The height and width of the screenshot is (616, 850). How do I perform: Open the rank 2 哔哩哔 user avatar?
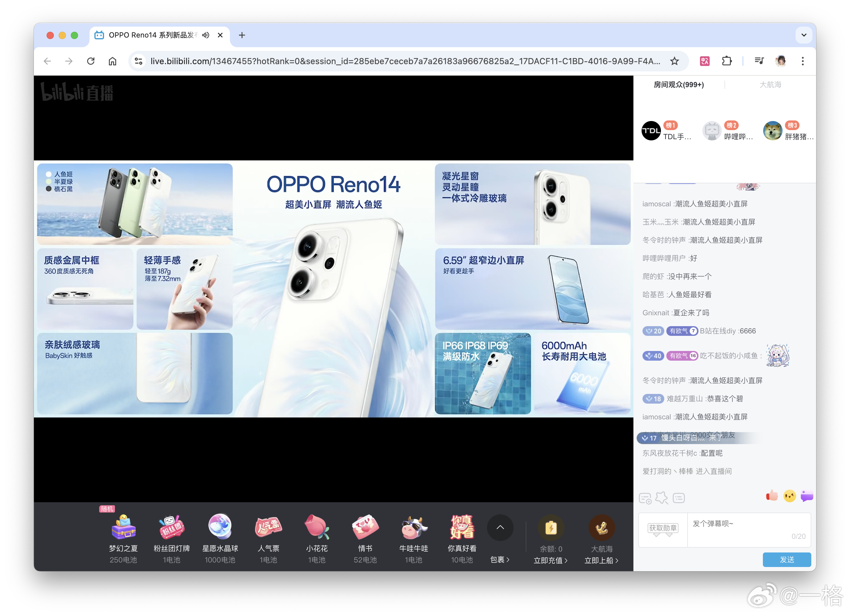click(712, 131)
